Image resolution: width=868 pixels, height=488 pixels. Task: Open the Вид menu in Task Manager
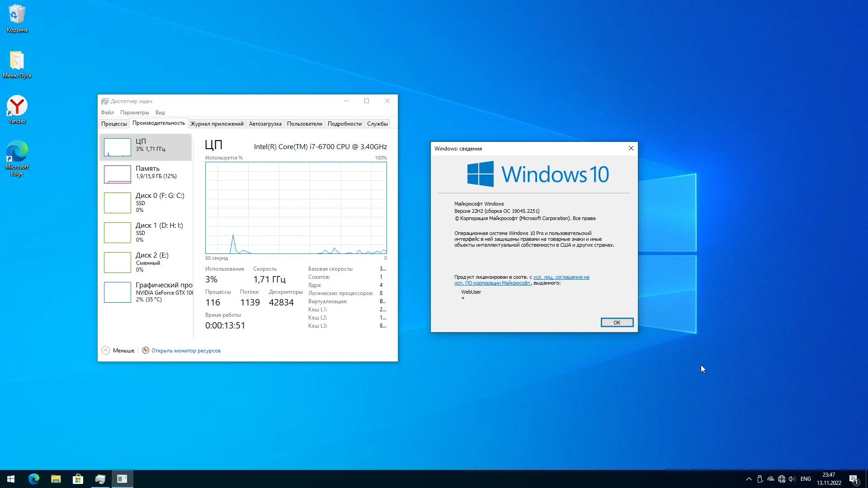point(160,113)
